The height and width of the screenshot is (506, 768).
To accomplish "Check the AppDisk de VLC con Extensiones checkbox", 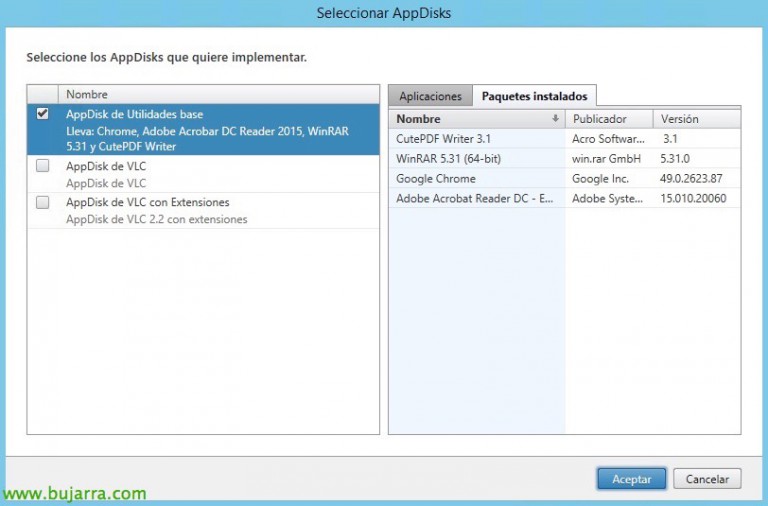I will click(x=43, y=202).
